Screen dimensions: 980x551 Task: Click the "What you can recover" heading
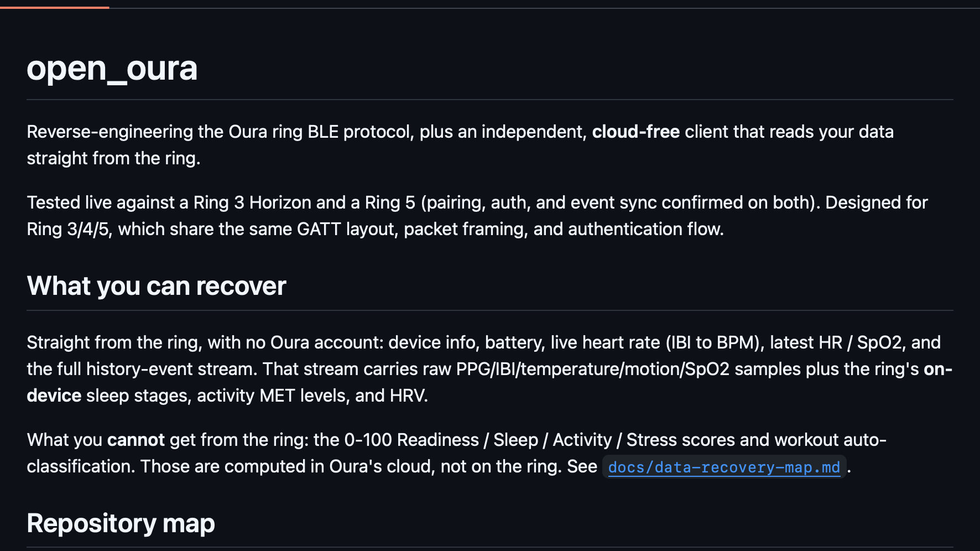coord(157,286)
